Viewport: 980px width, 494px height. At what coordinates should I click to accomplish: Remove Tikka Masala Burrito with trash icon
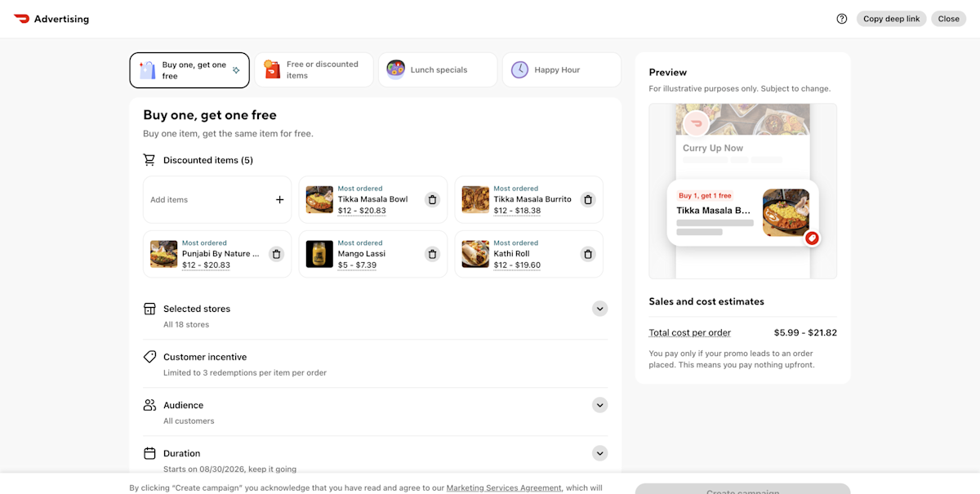(587, 199)
